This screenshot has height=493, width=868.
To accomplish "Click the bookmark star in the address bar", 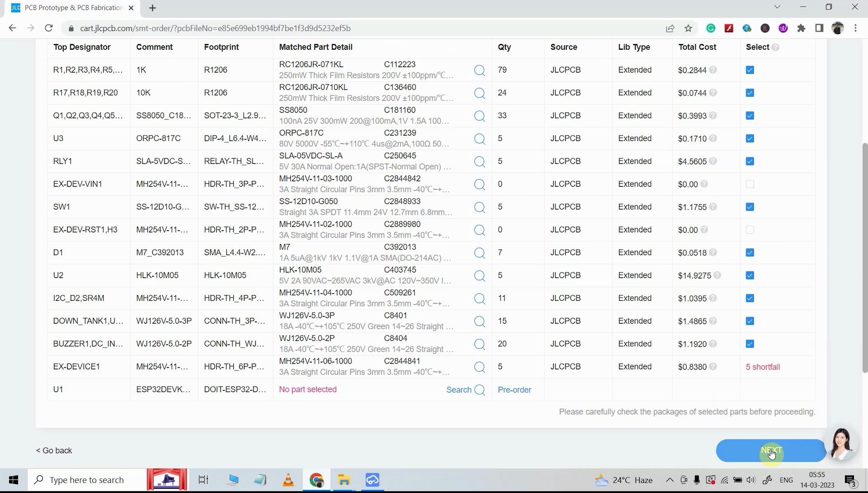I will [x=688, y=28].
